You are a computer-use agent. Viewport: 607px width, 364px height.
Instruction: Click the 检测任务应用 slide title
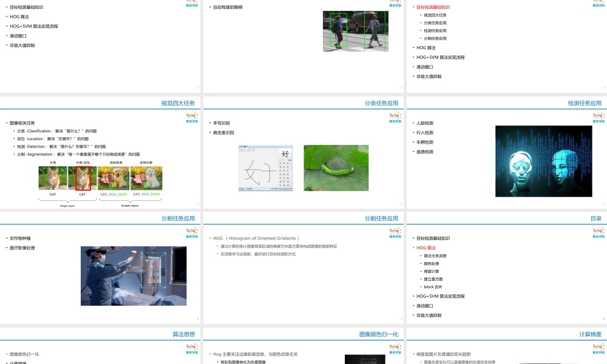585,103
